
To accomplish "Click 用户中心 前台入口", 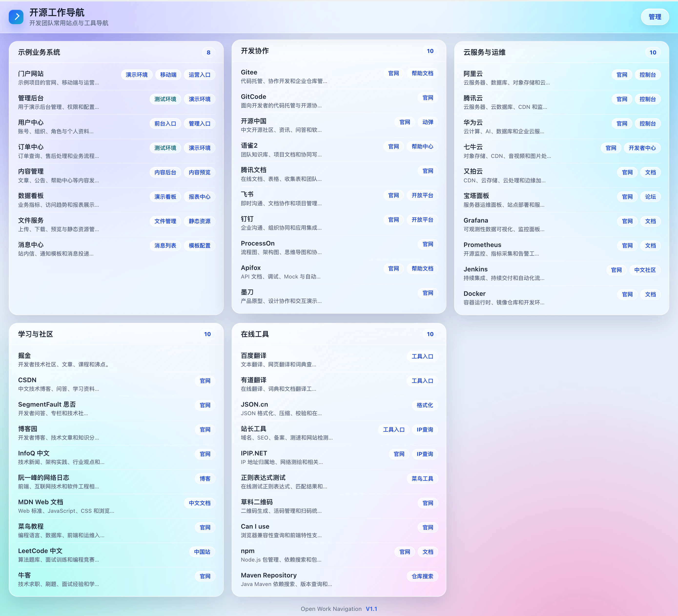I will click(165, 123).
